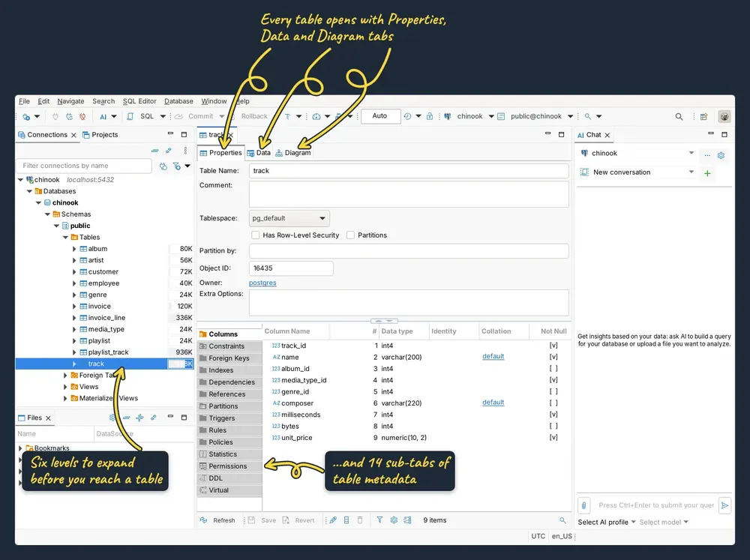Click the dashboard gauge toolbar icon
750x560 pixels.
pyautogui.click(x=316, y=116)
